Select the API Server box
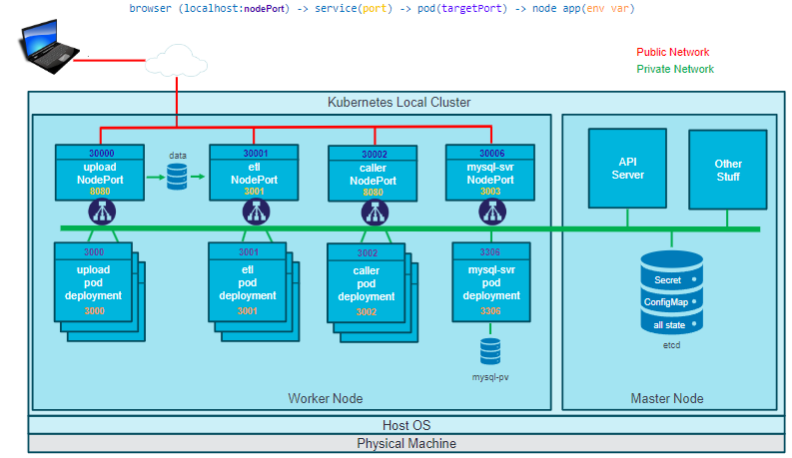 click(627, 168)
